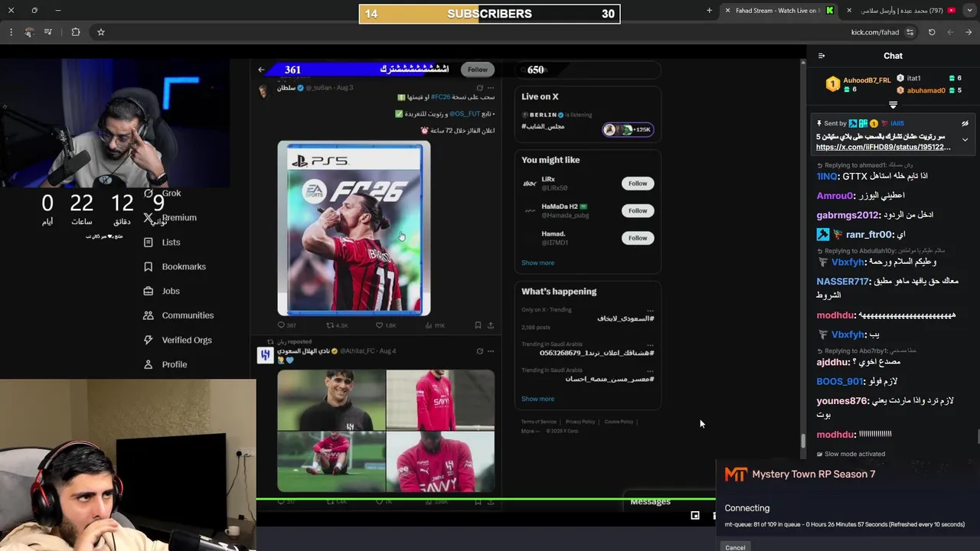The image size is (980, 551).
Task: View analytics of FC26 giveaway tweet
Action: tap(434, 325)
